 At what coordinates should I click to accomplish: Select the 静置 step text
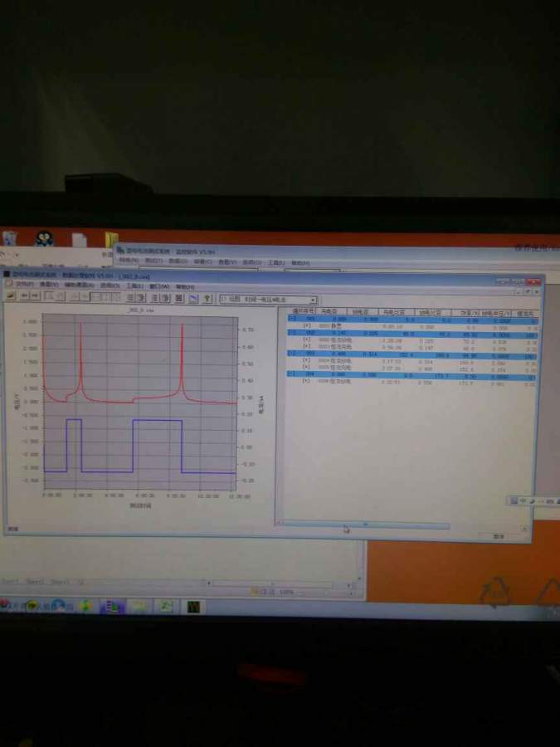point(337,326)
